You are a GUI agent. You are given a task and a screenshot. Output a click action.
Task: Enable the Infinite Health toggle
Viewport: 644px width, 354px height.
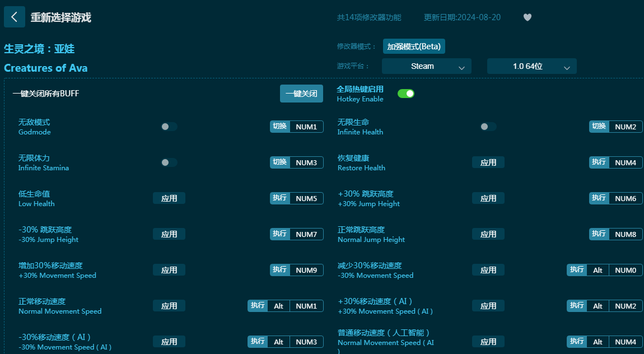(488, 127)
